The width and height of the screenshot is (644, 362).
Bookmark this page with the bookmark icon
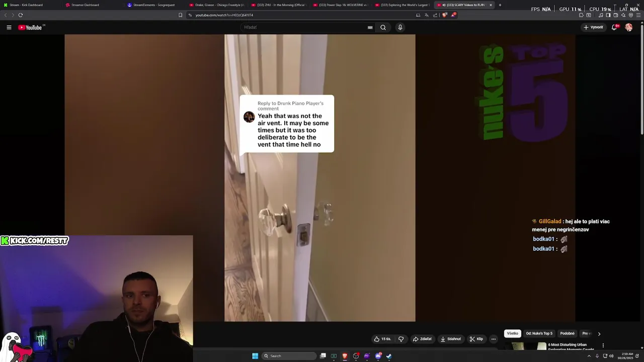point(180,15)
